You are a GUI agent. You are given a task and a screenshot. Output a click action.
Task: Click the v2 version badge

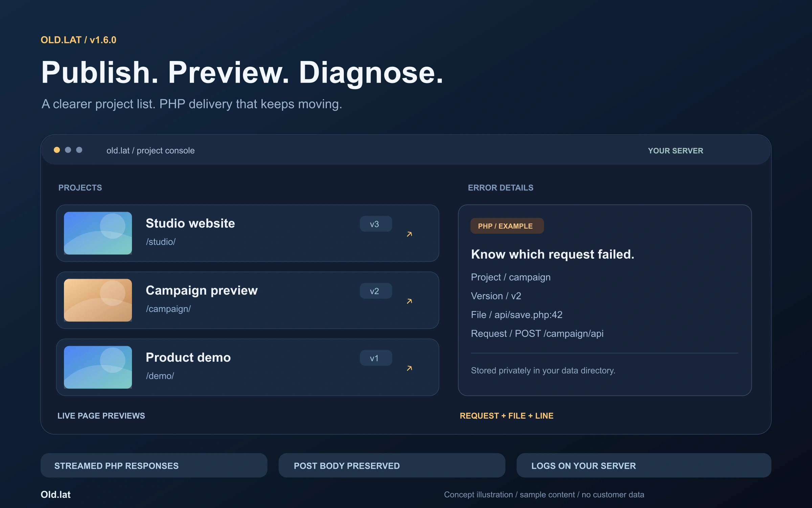[376, 291]
